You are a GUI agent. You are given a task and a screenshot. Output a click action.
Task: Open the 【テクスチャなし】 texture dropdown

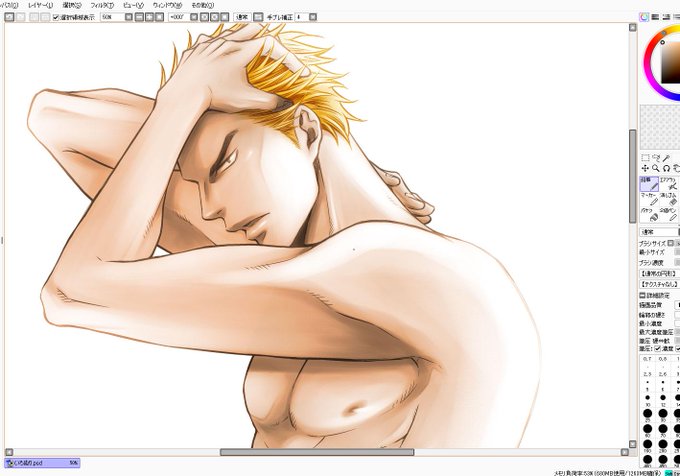tap(659, 284)
